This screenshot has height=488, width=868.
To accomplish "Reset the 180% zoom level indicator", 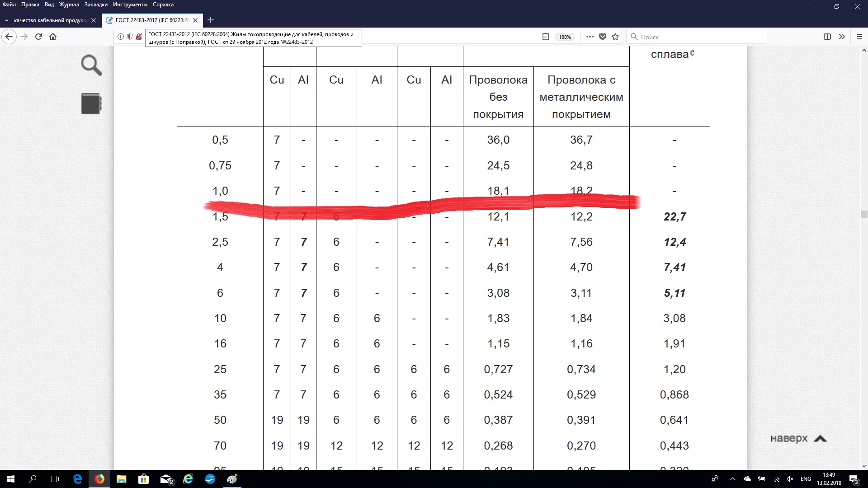I will tap(565, 37).
